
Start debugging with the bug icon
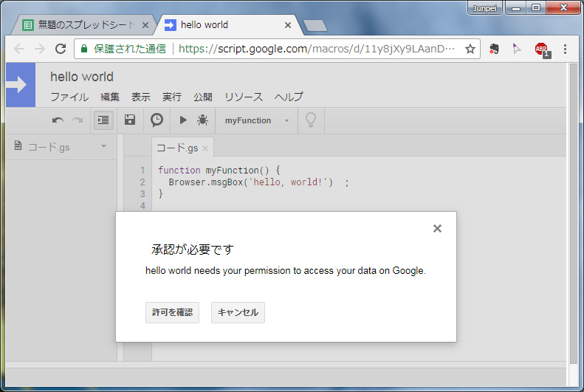(x=202, y=120)
